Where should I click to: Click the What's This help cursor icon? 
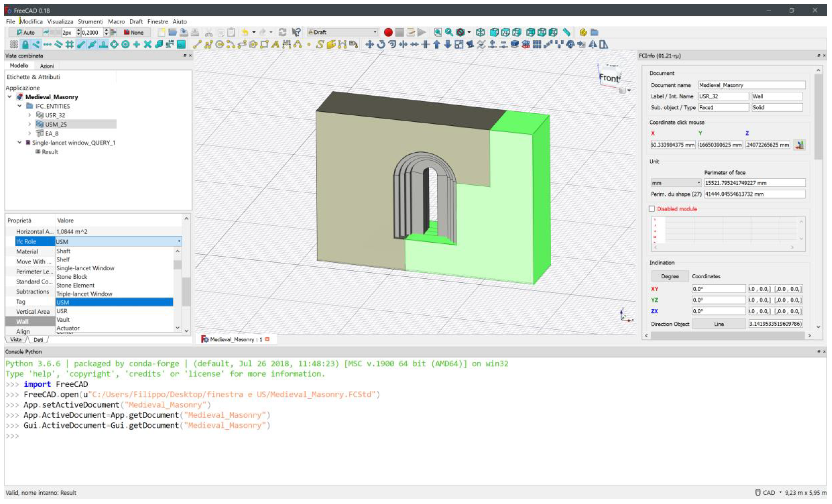click(296, 32)
